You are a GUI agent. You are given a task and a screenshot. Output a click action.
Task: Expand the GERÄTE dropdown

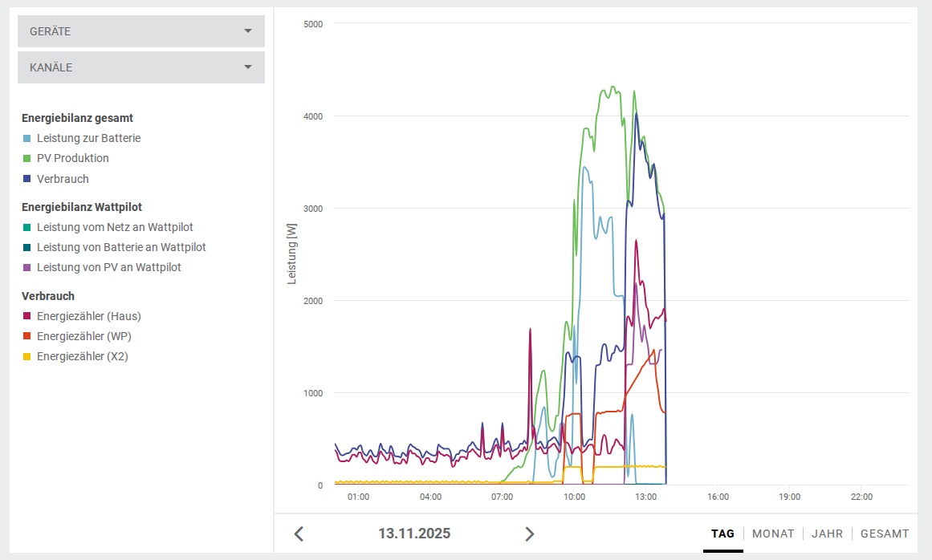point(141,31)
